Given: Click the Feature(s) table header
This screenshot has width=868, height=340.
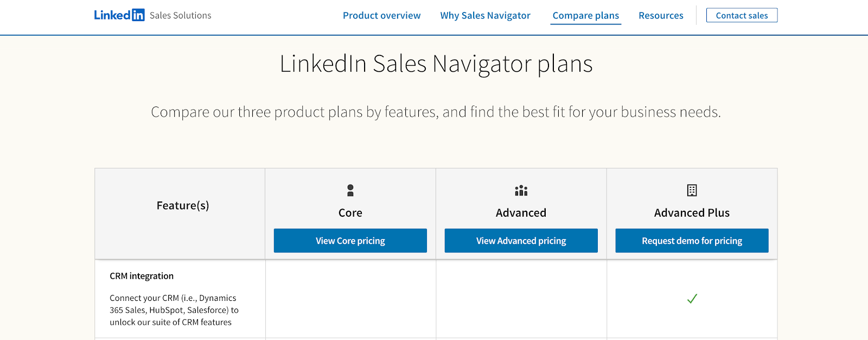Looking at the screenshot, I should pyautogui.click(x=182, y=205).
